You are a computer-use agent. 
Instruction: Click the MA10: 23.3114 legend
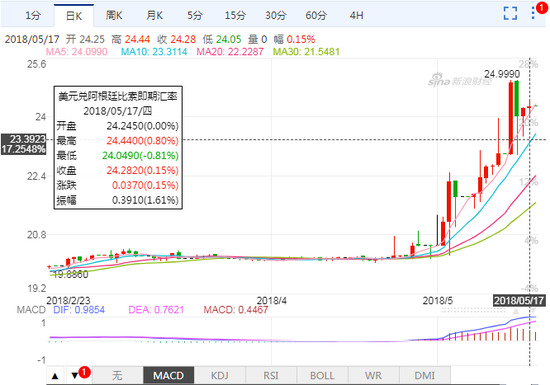click(154, 52)
